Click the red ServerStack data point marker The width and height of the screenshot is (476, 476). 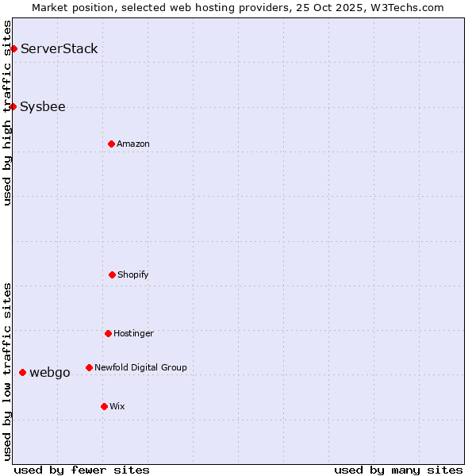[13, 49]
